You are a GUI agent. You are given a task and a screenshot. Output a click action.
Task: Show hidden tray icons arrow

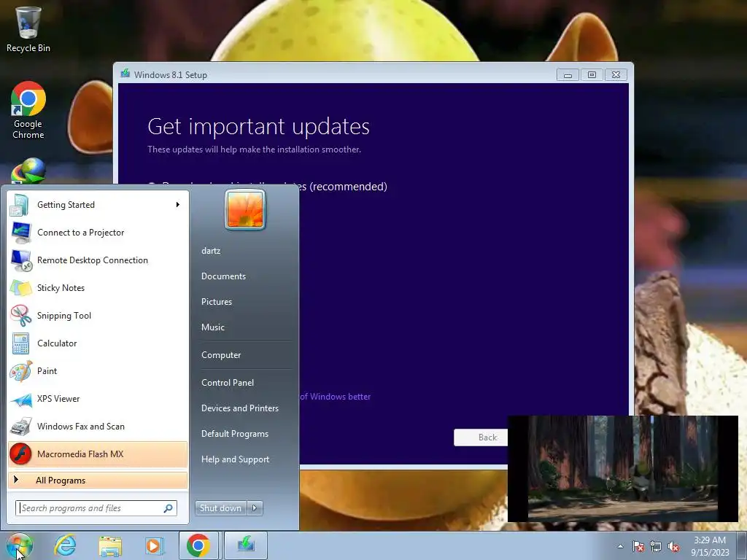pyautogui.click(x=620, y=546)
